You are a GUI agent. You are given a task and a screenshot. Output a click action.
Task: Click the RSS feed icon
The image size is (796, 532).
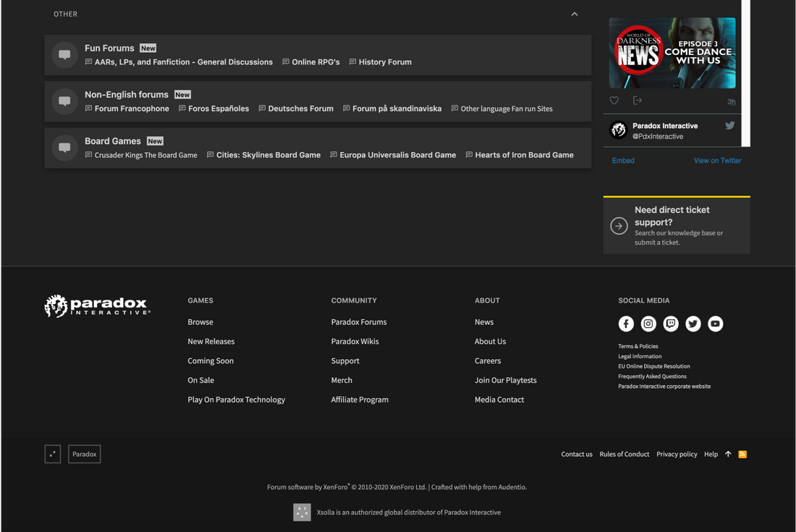742,454
